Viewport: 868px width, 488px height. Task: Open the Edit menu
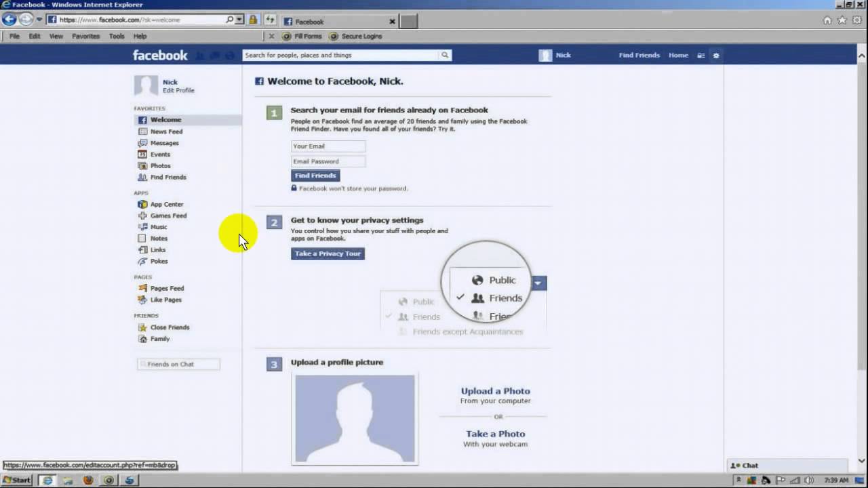pyautogui.click(x=35, y=36)
